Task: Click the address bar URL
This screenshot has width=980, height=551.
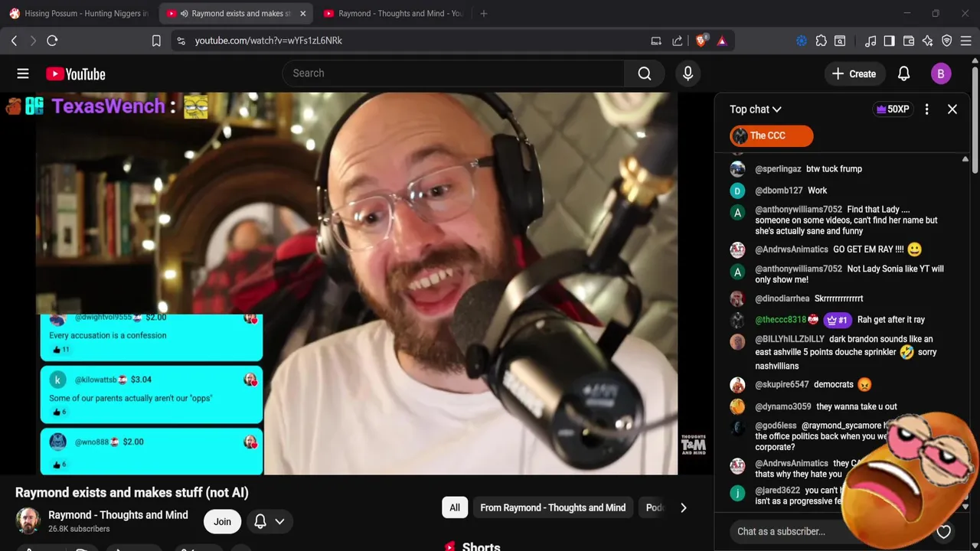Action: 268,41
